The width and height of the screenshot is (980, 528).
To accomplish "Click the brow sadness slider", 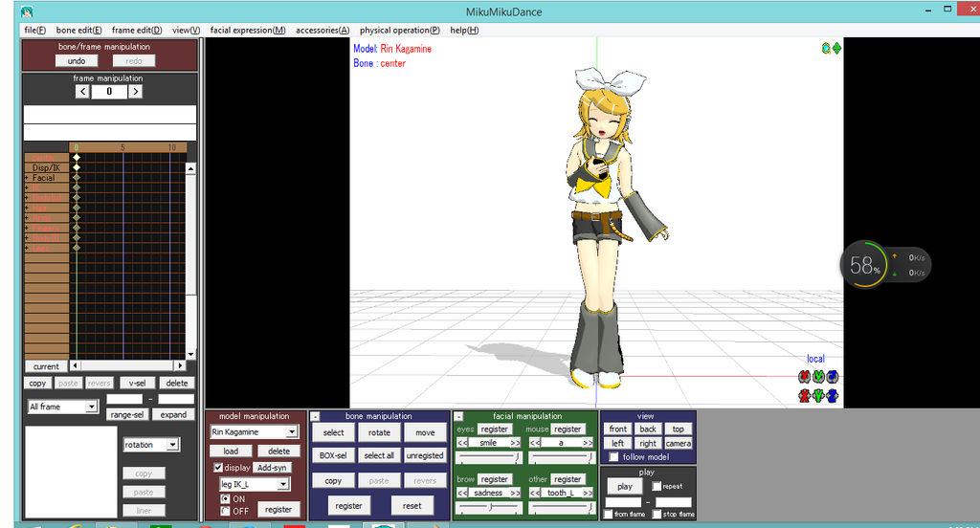I will tap(489, 508).
